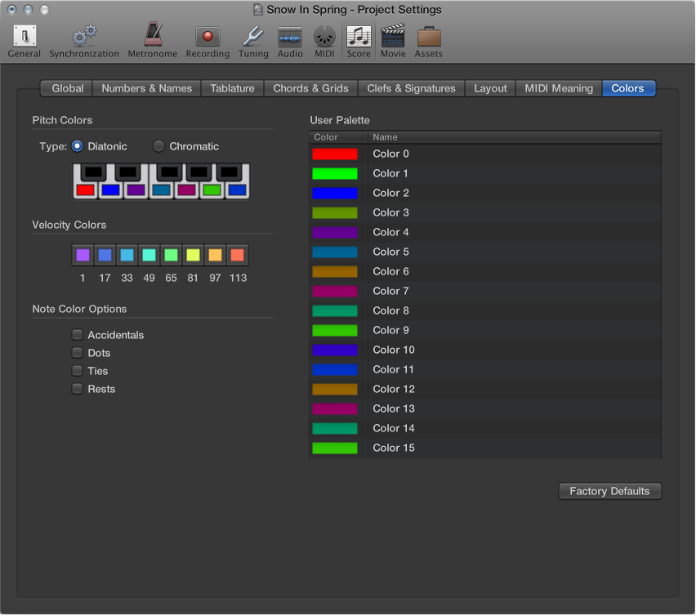Open the Audio settings

pyautogui.click(x=290, y=37)
